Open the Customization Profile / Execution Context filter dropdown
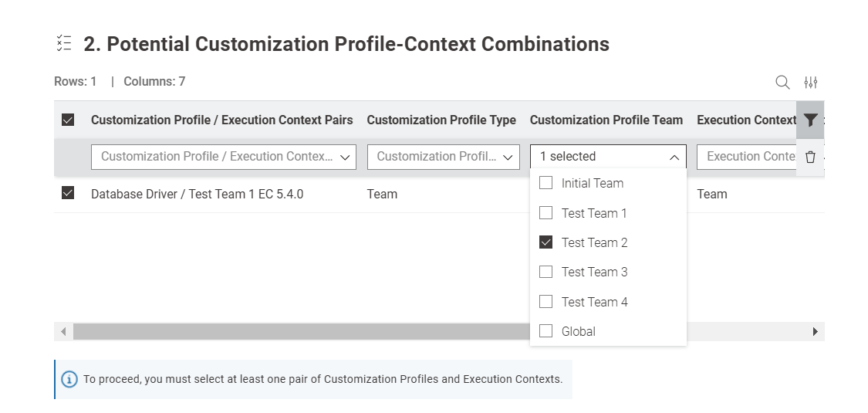Viewport: 868px width, 413px height. pyautogui.click(x=224, y=157)
